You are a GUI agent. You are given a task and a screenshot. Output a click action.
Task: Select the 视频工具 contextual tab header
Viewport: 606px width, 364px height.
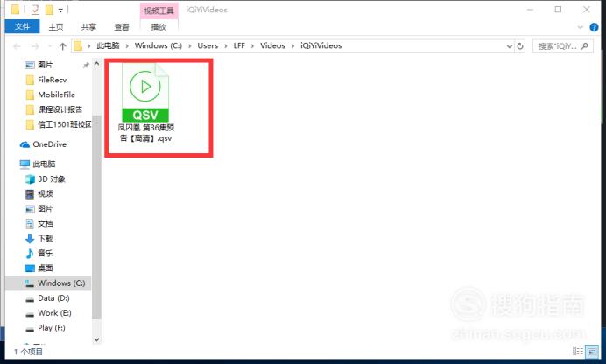(x=159, y=10)
